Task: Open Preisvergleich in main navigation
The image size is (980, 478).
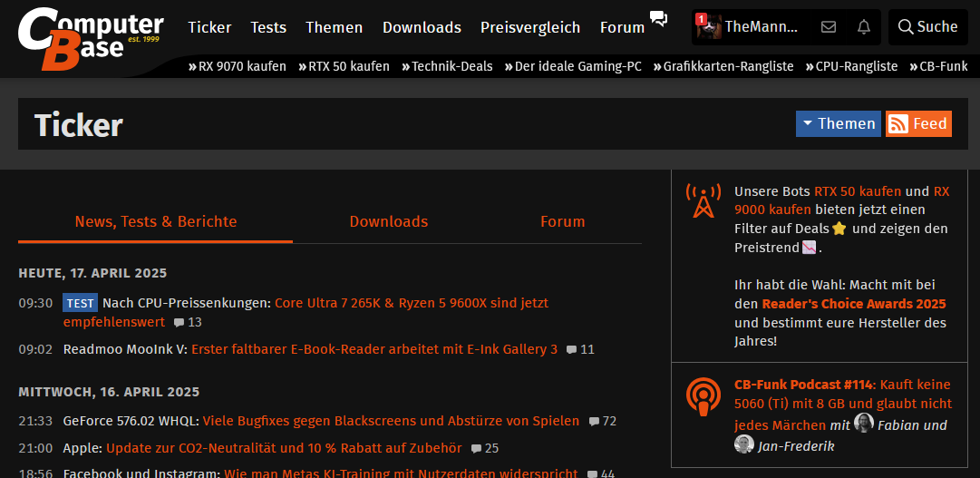Action: click(530, 27)
